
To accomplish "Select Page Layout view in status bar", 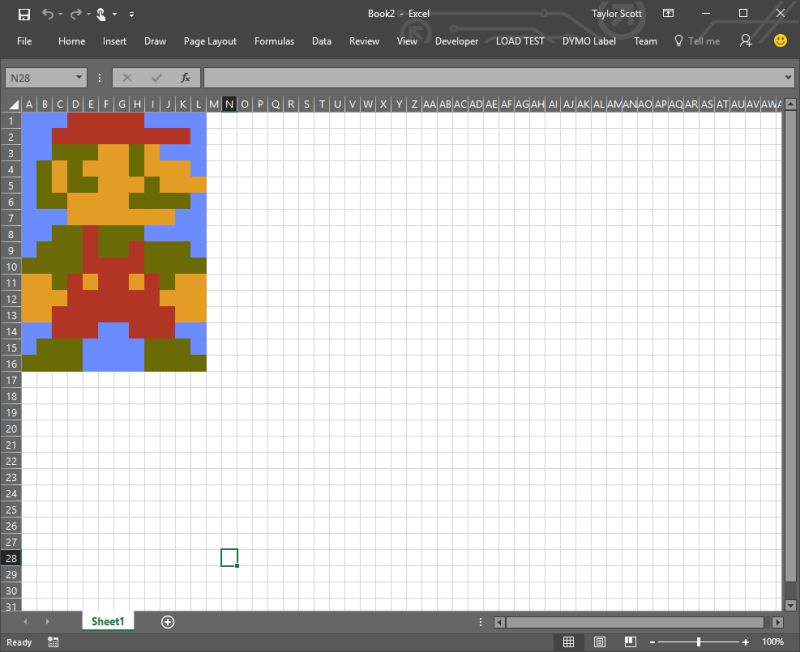I will pos(598,641).
